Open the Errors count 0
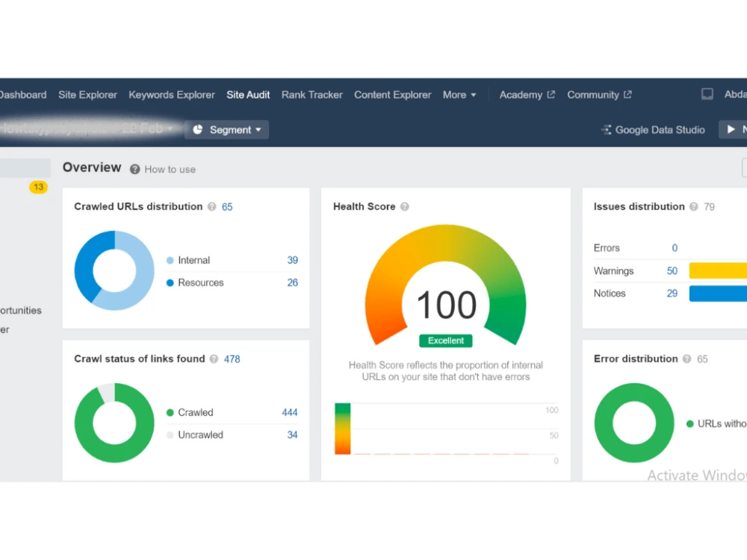The image size is (747, 560). tap(675, 248)
